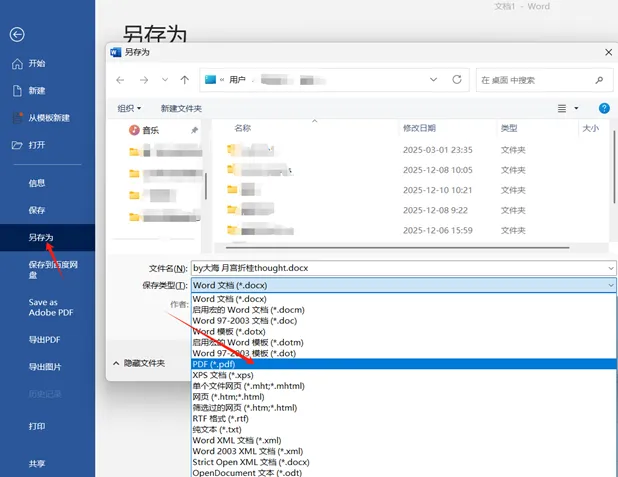
Task: Choose Save as Adobe PDF
Action: click(x=51, y=307)
